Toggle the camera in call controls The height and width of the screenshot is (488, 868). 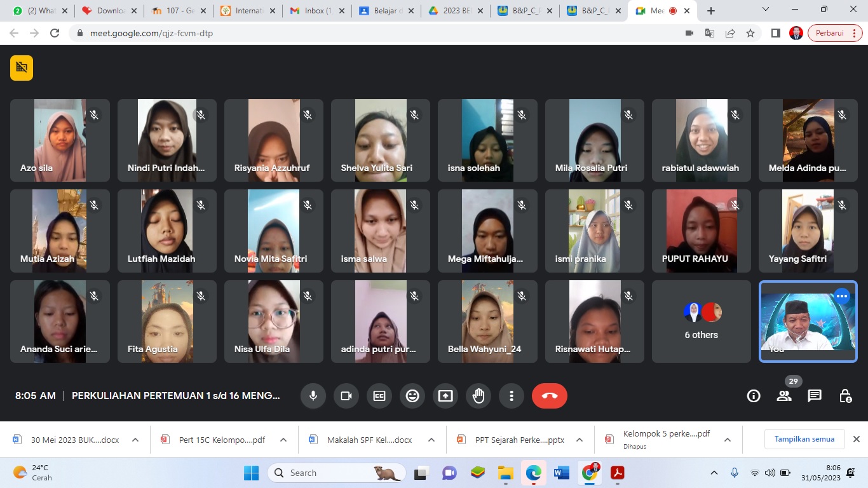click(346, 396)
